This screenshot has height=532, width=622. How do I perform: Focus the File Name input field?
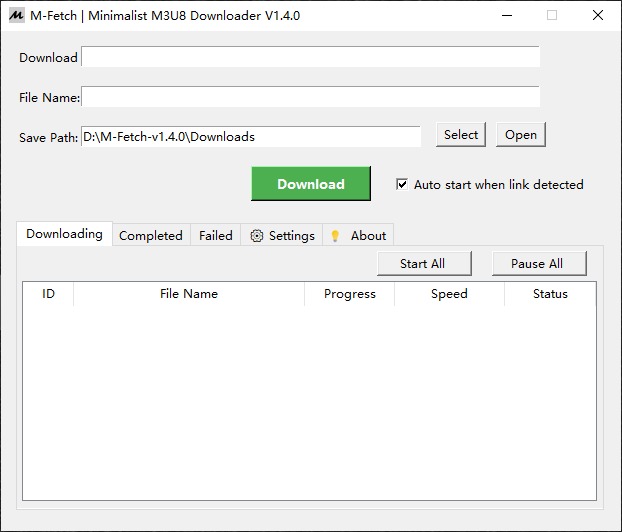[311, 97]
